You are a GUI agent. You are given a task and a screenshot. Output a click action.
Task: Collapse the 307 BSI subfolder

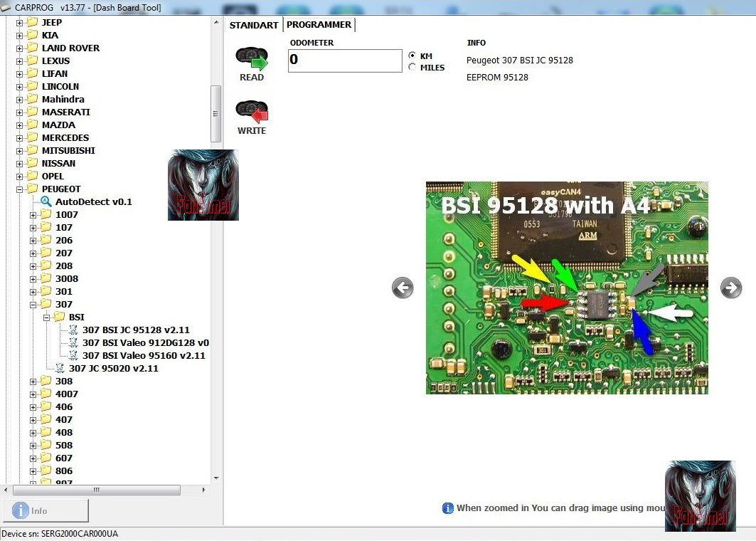(46, 317)
